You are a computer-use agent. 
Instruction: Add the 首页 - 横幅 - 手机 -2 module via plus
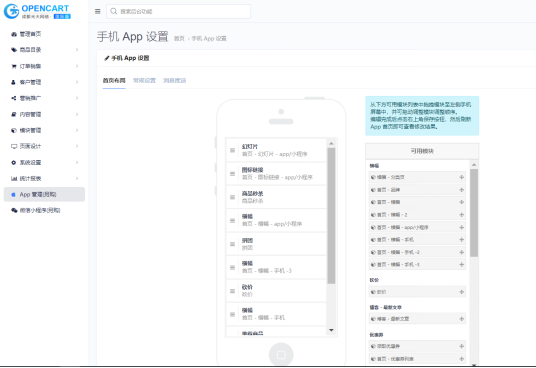tap(461, 252)
